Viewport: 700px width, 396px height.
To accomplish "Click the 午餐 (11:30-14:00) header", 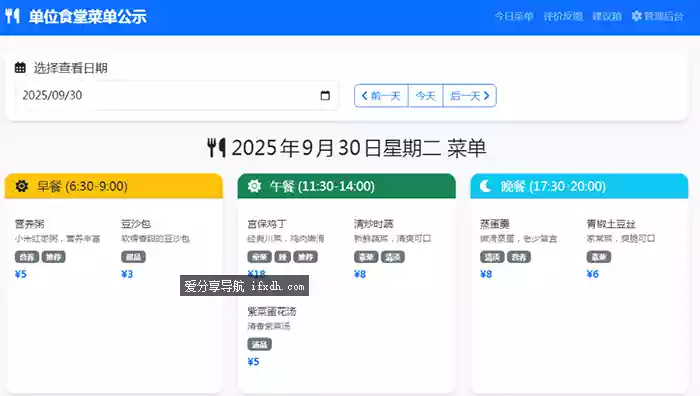I will pyautogui.click(x=346, y=186).
